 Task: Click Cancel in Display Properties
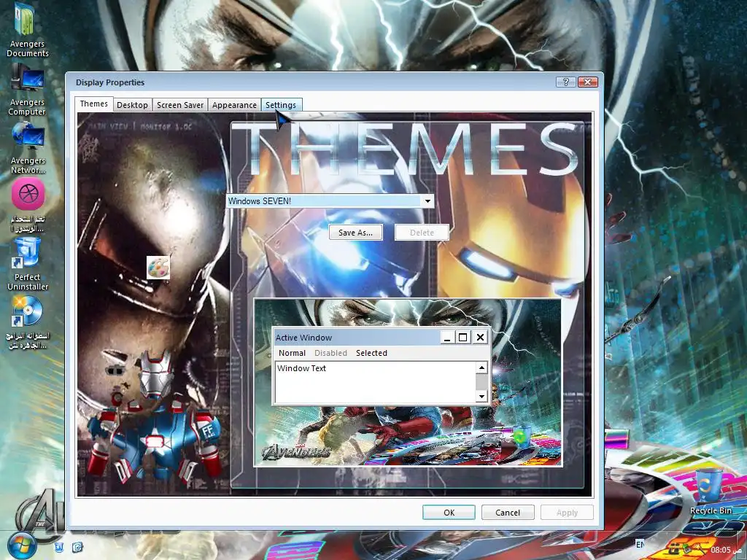pos(508,513)
